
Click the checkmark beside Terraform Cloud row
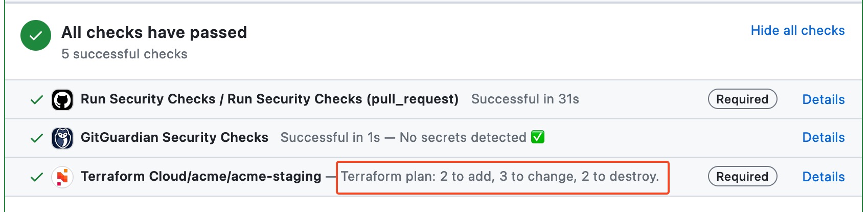(x=37, y=177)
